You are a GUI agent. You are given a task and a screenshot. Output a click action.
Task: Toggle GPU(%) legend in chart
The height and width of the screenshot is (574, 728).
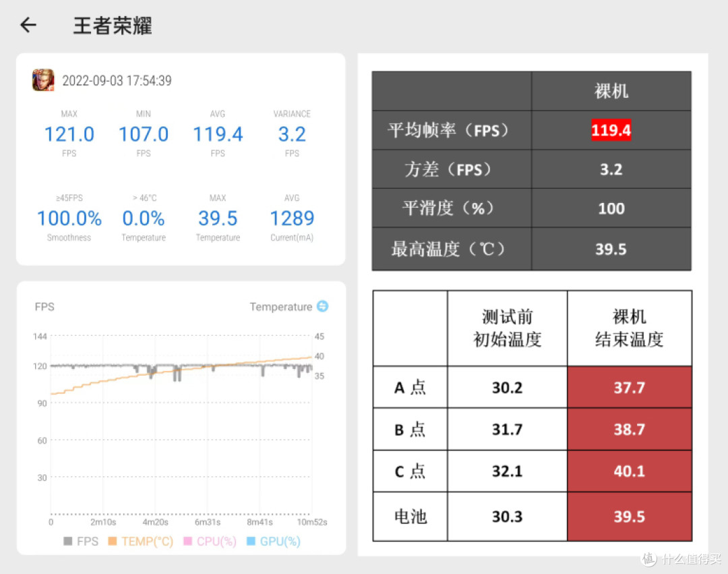pyautogui.click(x=274, y=542)
